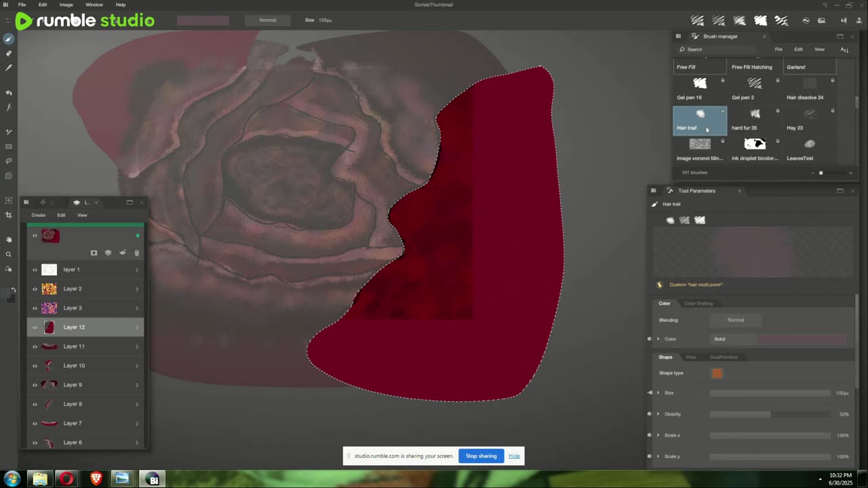Select fourth recent brush preset in top bar

(761, 20)
